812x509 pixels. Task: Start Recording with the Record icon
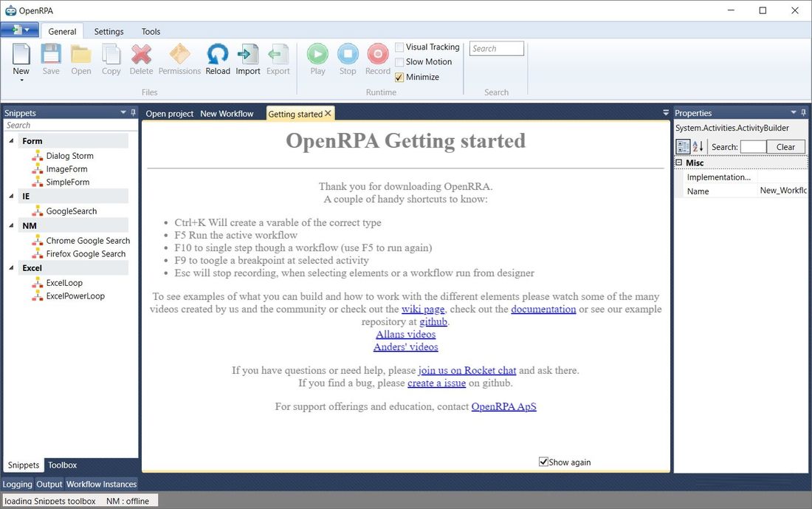tap(377, 58)
